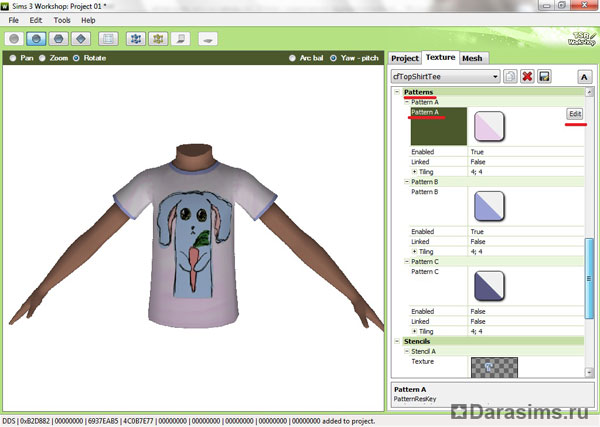Click the floor plane toolbar icon
The image size is (600, 427).
[208, 39]
